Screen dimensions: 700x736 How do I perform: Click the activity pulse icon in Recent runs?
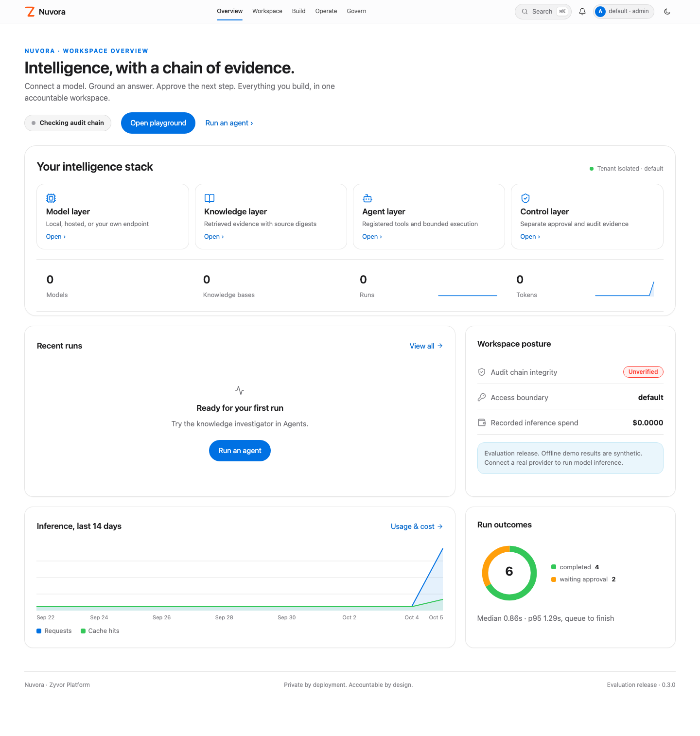pos(240,390)
